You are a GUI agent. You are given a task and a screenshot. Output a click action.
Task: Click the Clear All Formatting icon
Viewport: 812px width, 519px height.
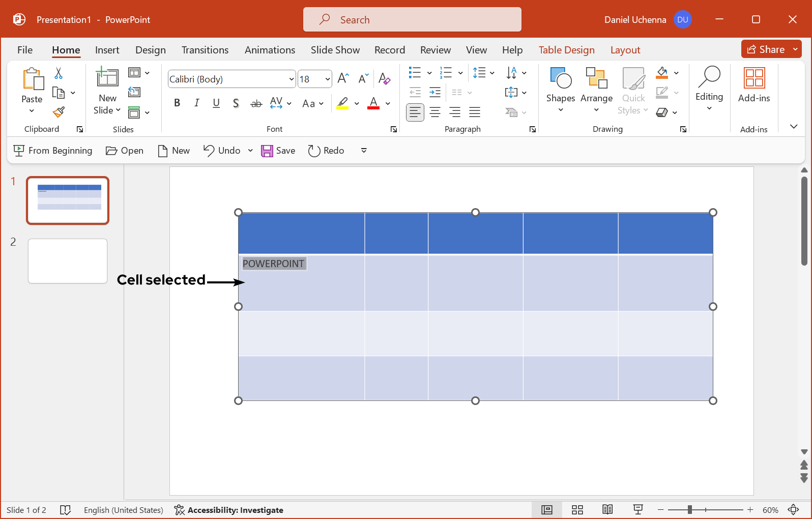click(384, 79)
